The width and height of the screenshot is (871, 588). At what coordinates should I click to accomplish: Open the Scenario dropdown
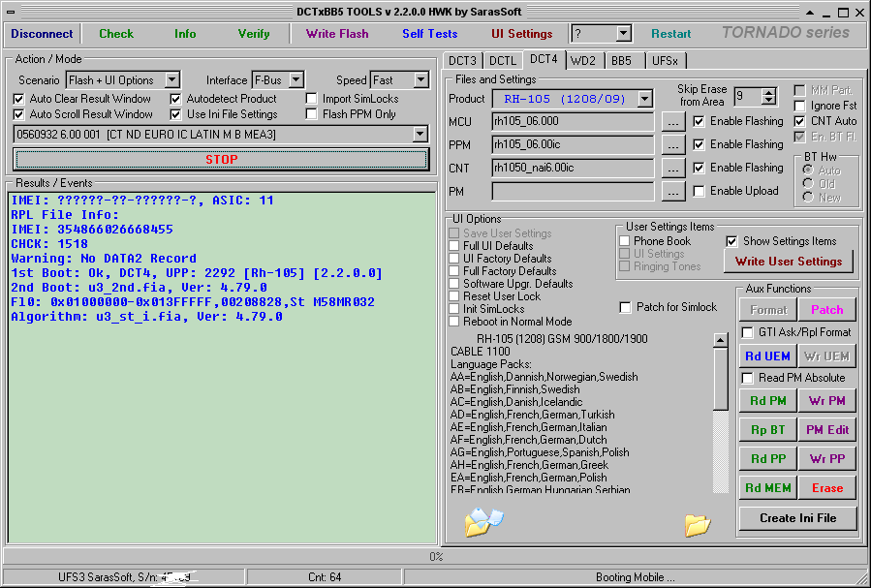coord(172,80)
